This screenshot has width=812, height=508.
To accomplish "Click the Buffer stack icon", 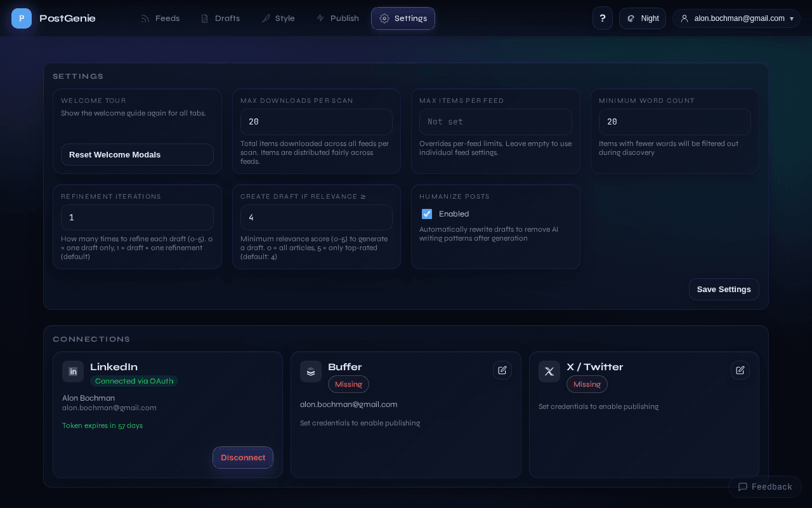I will (311, 371).
